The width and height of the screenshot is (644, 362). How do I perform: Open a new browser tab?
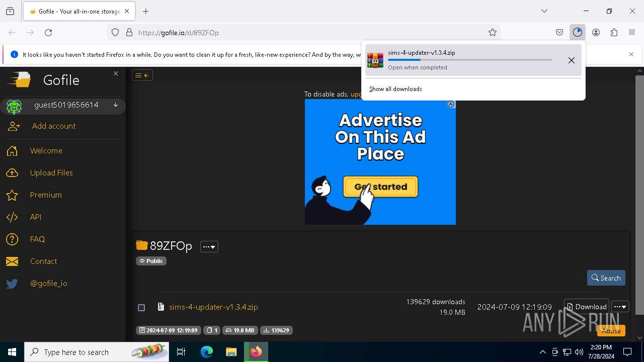146,11
